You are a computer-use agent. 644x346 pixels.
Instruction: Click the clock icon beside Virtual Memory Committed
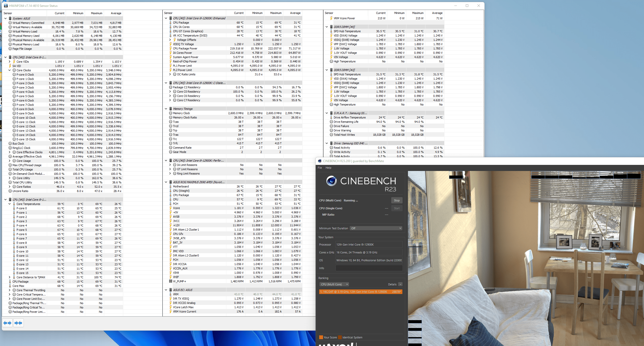click(x=10, y=23)
